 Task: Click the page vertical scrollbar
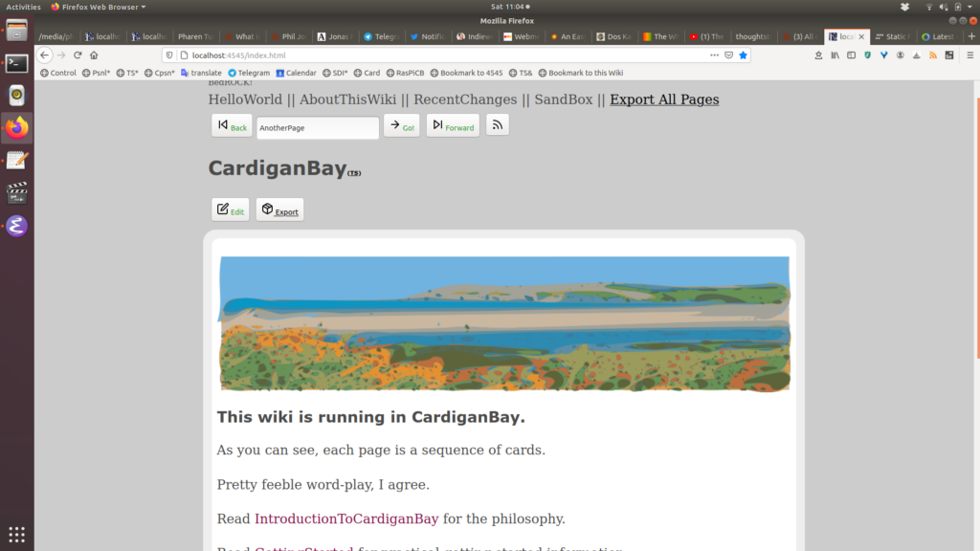(976, 229)
